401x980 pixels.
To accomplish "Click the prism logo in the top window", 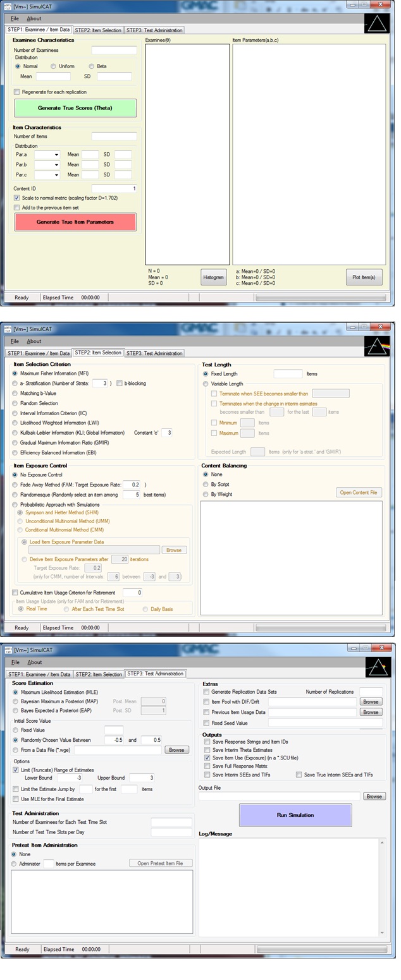I will click(x=378, y=23).
